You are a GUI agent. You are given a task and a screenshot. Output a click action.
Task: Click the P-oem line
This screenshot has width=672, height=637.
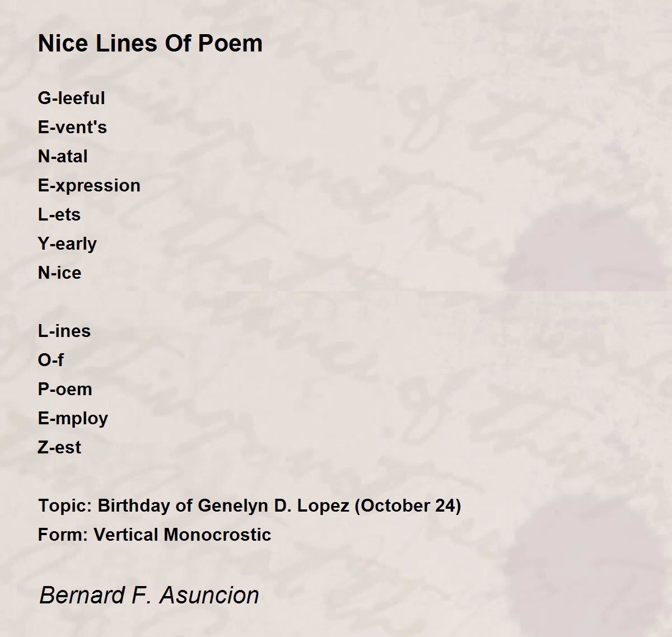[65, 389]
